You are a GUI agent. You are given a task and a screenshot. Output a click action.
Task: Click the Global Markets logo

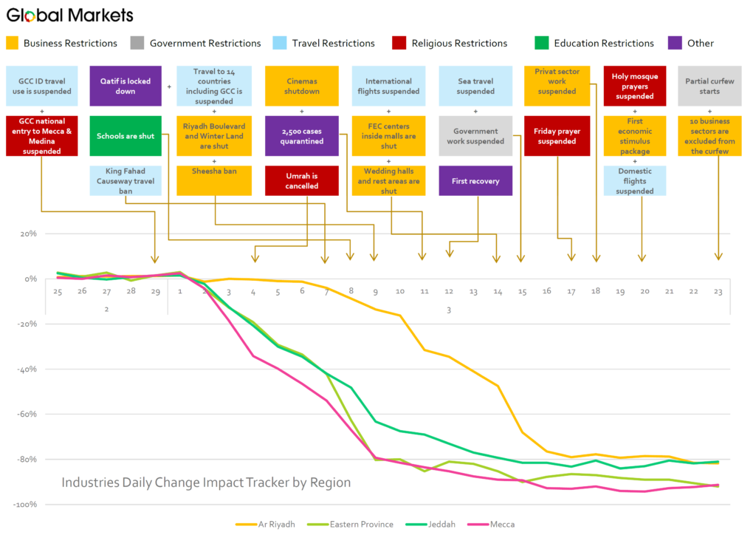70,15
